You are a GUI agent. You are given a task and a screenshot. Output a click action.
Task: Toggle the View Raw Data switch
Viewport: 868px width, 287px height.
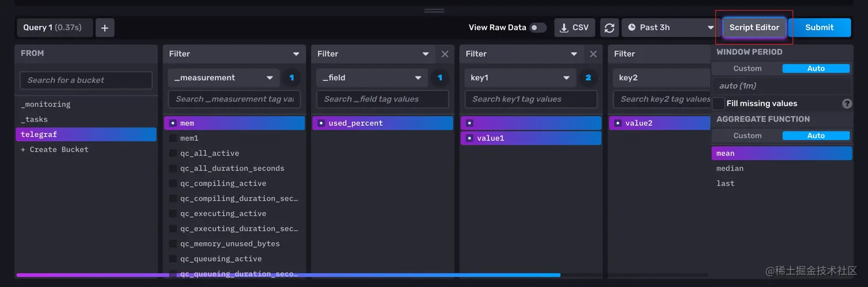pyautogui.click(x=538, y=28)
